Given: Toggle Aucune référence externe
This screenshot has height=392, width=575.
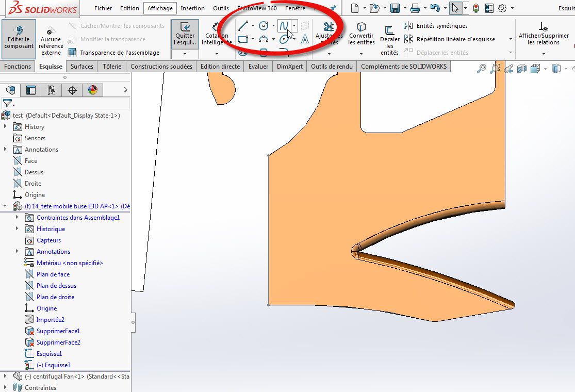Looking at the screenshot, I should click(x=51, y=41).
